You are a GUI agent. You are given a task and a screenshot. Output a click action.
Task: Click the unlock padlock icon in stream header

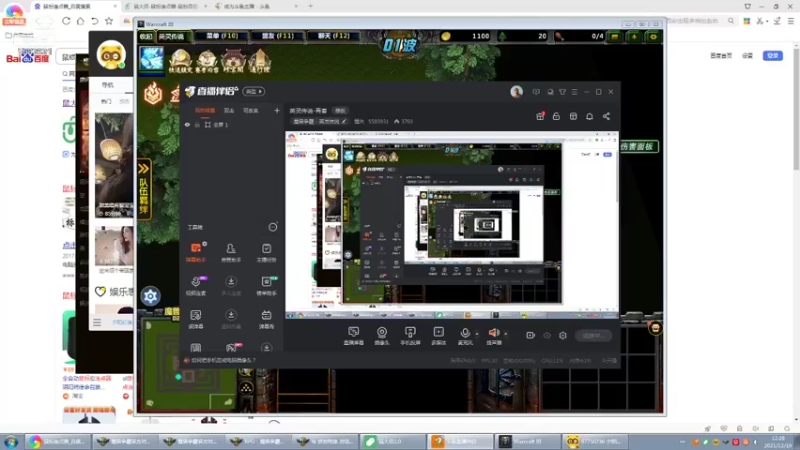556,116
